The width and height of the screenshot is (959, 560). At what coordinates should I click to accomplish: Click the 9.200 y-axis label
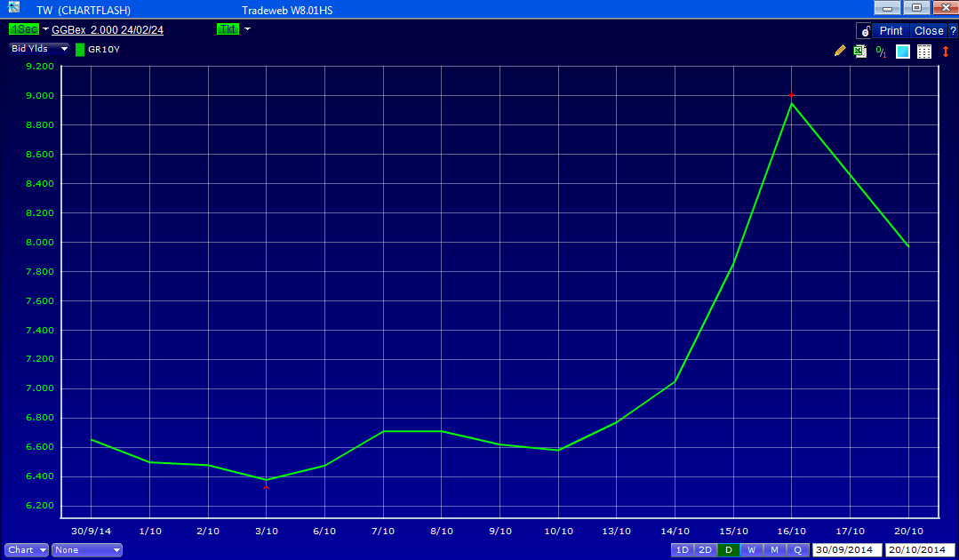click(x=40, y=66)
